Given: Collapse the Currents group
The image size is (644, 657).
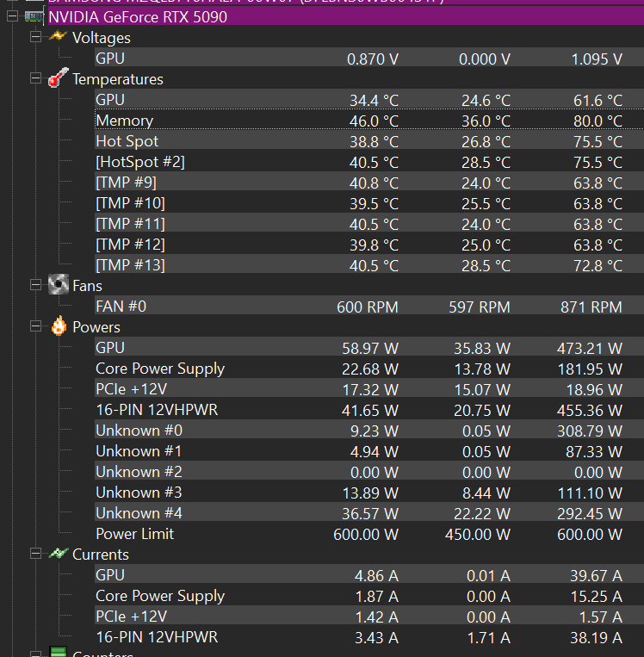Looking at the screenshot, I should pos(35,554).
